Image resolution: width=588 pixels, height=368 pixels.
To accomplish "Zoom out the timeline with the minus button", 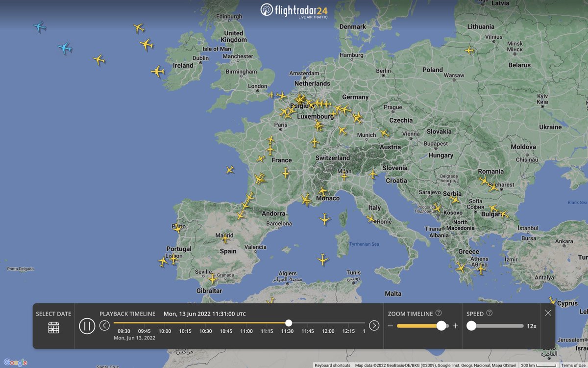I will [391, 325].
